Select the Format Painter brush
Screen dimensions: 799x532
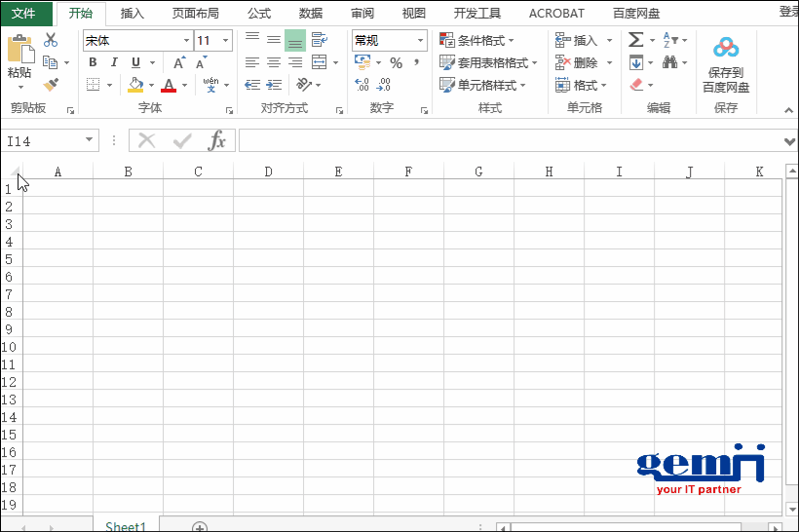(51, 85)
